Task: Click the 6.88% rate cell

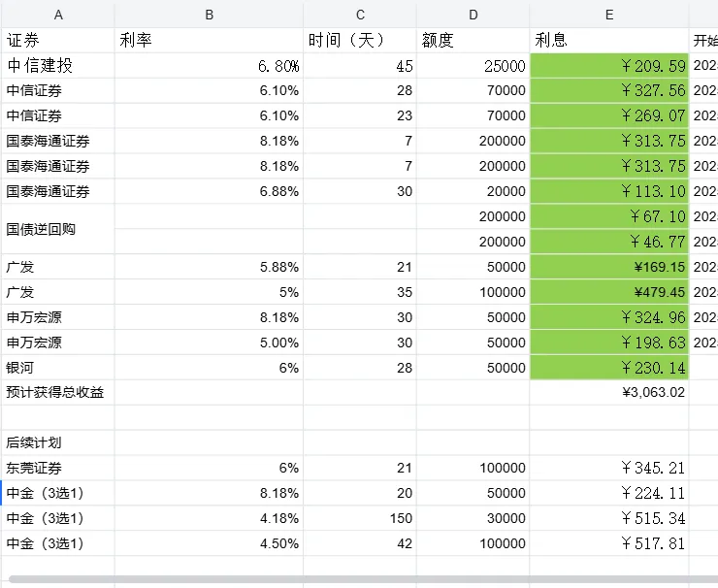Action: 209,191
